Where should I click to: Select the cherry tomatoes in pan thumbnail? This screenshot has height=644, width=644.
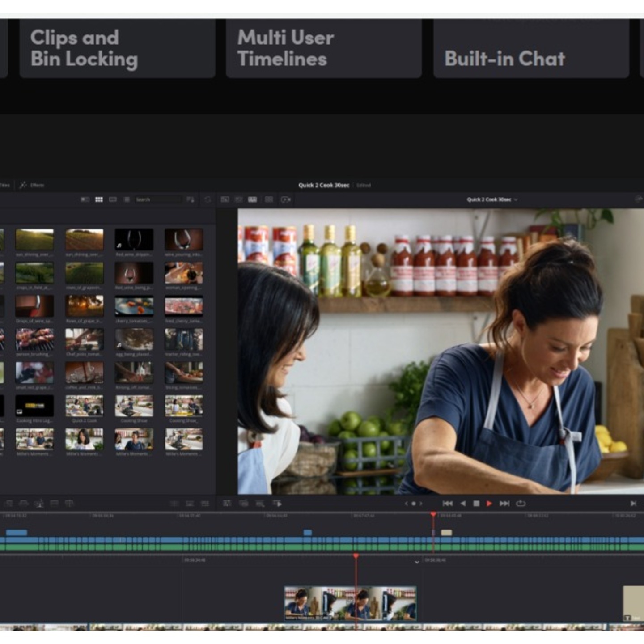coord(134,306)
